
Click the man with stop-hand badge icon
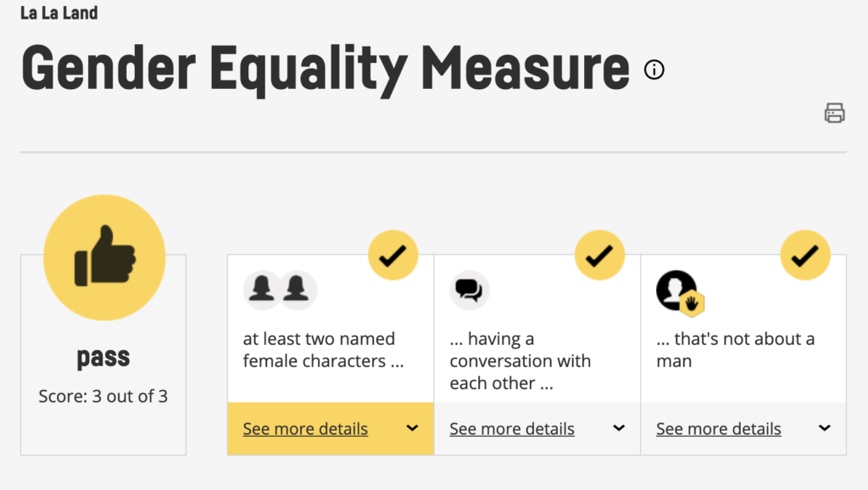pos(681,293)
